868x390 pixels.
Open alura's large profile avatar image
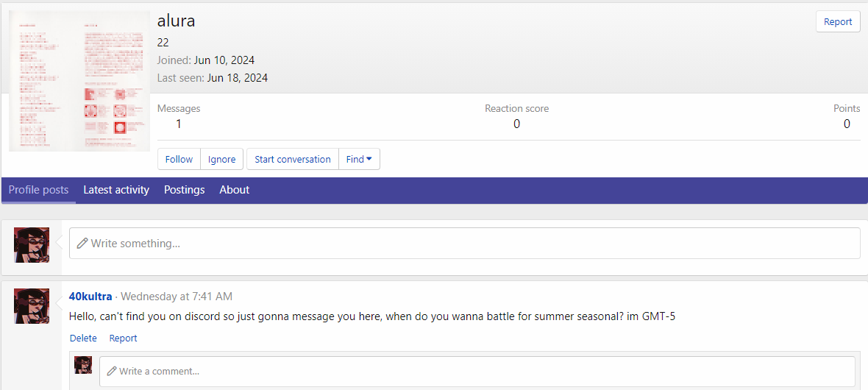click(79, 81)
